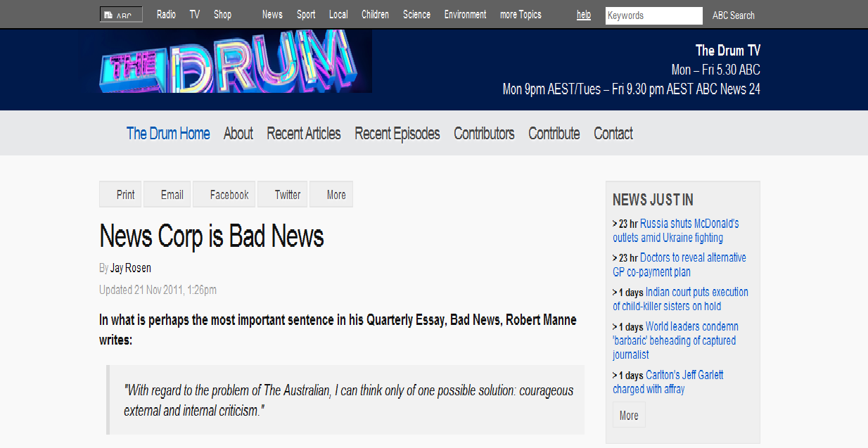Open the Science topic
This screenshot has width=868, height=448.
[416, 14]
